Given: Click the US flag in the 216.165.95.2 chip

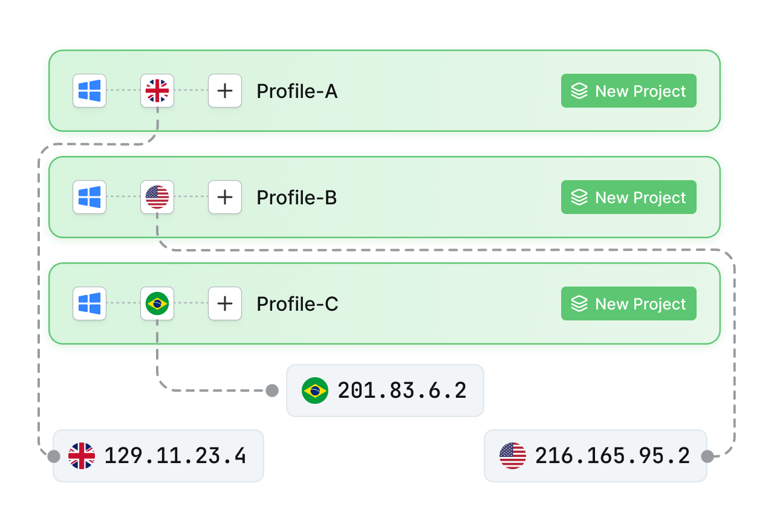Looking at the screenshot, I should point(512,456).
